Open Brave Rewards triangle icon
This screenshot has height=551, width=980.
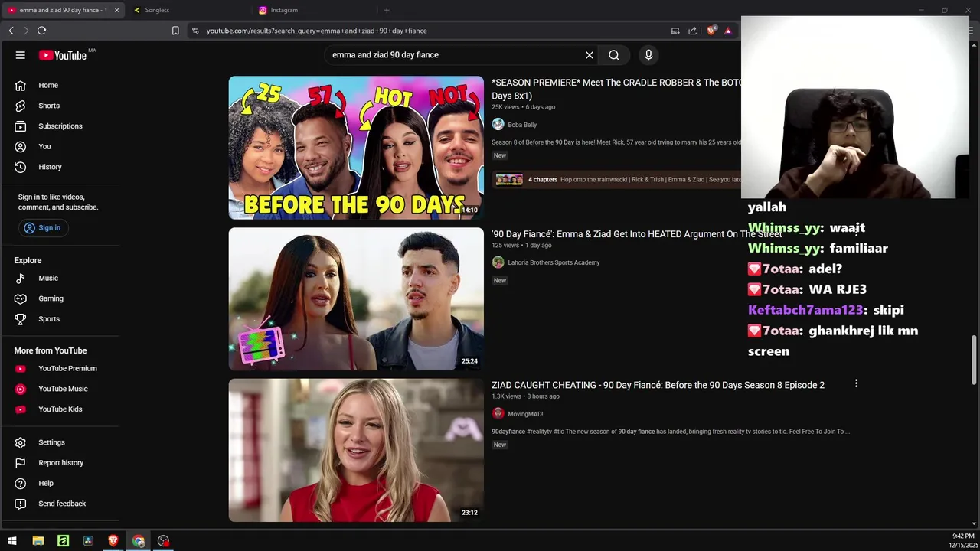[728, 31]
